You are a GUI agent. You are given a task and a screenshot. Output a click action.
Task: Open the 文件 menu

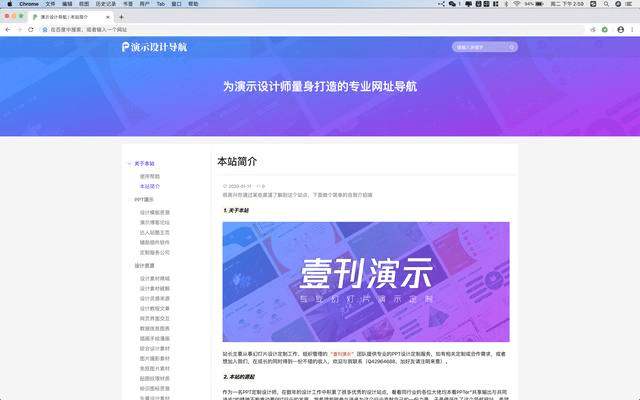50,4
